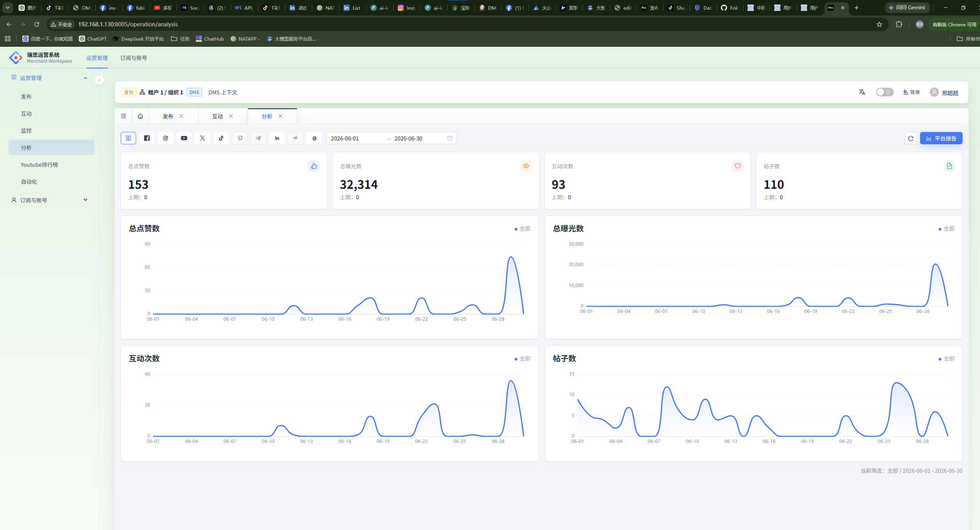Click document icon on 帖子数 card
This screenshot has width=980, height=530.
point(949,166)
